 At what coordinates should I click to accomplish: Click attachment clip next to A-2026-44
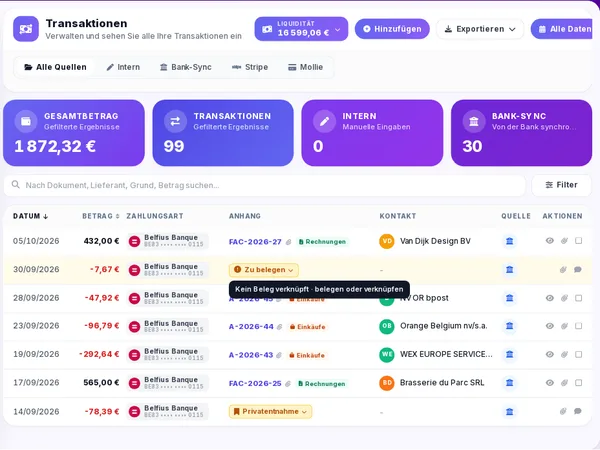pos(280,327)
